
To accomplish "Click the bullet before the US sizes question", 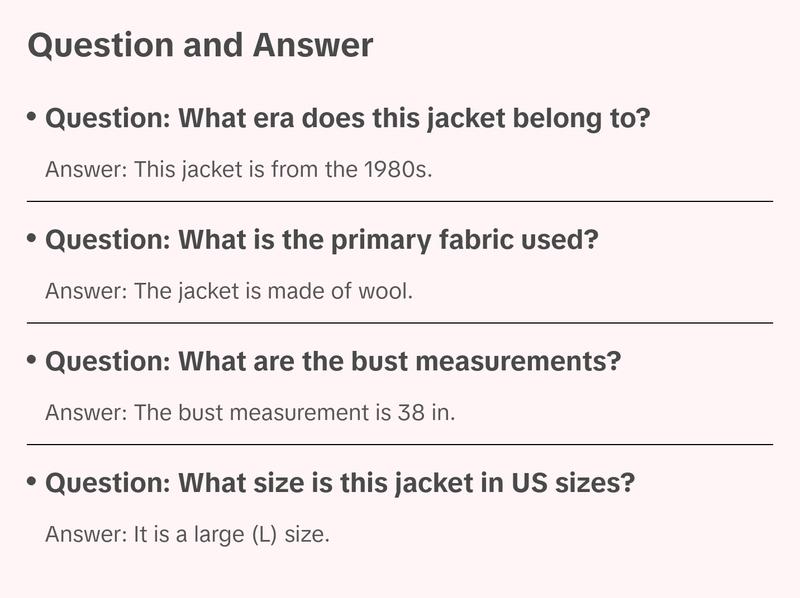I will [x=33, y=482].
